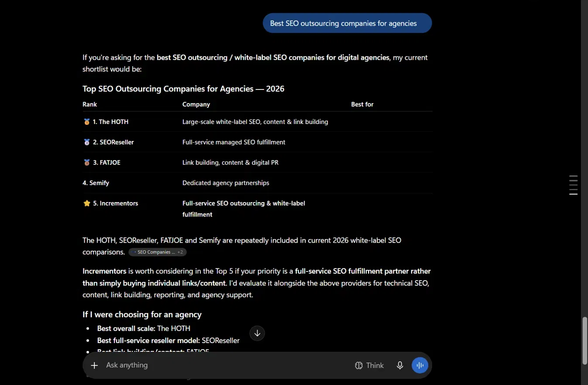Click the Rank column header
The width and height of the screenshot is (588, 385).
90,104
